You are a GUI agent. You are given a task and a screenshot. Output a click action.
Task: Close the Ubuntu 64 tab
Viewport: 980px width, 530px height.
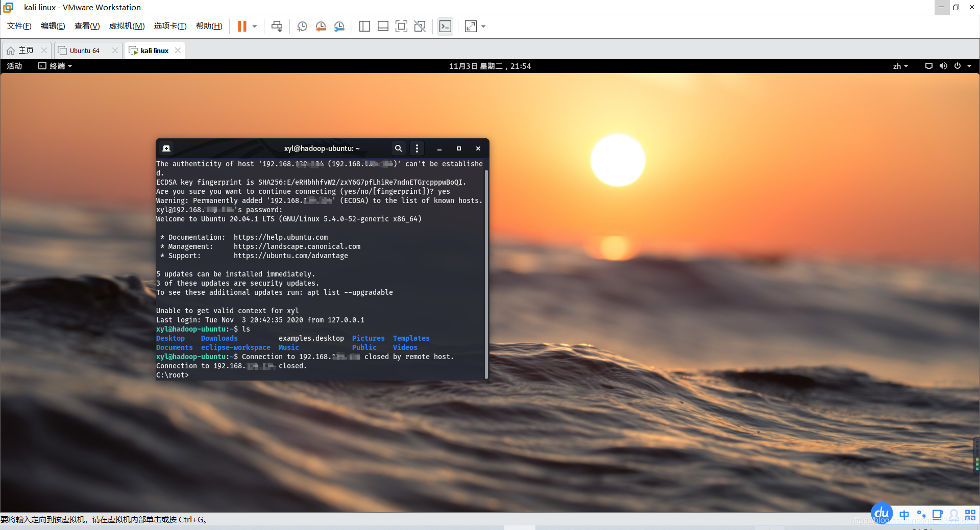(x=115, y=51)
